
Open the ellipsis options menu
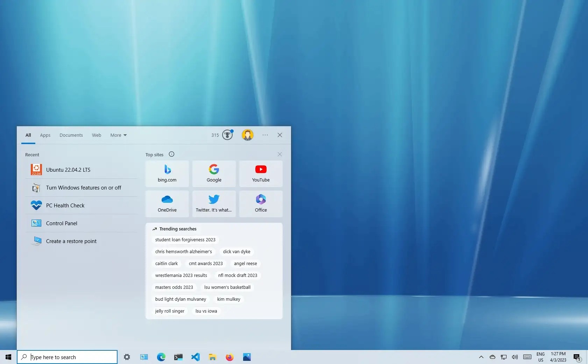265,135
